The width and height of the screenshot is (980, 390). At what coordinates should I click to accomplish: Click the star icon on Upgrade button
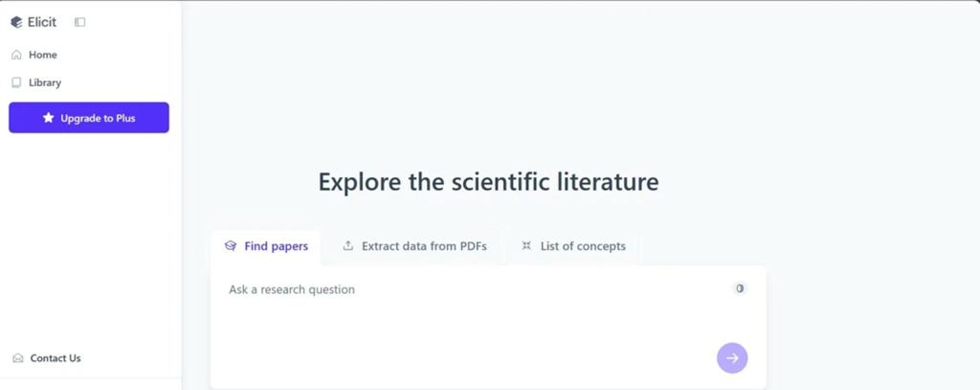[49, 118]
